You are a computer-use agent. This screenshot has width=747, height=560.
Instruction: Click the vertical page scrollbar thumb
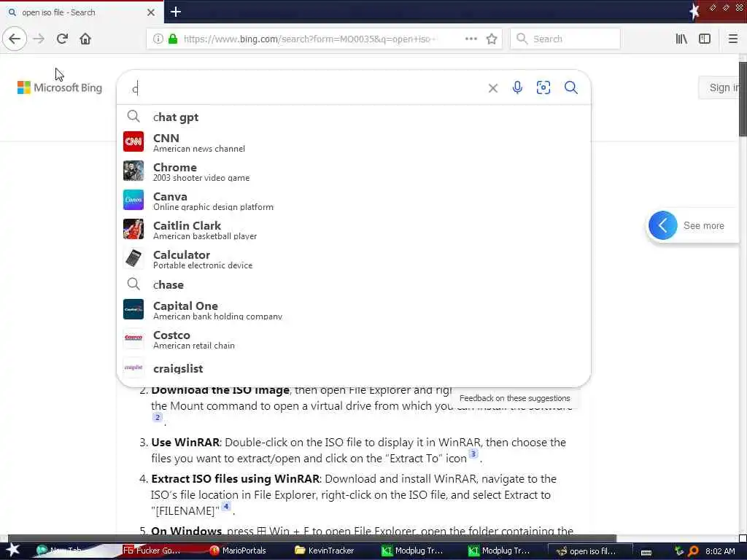click(743, 98)
